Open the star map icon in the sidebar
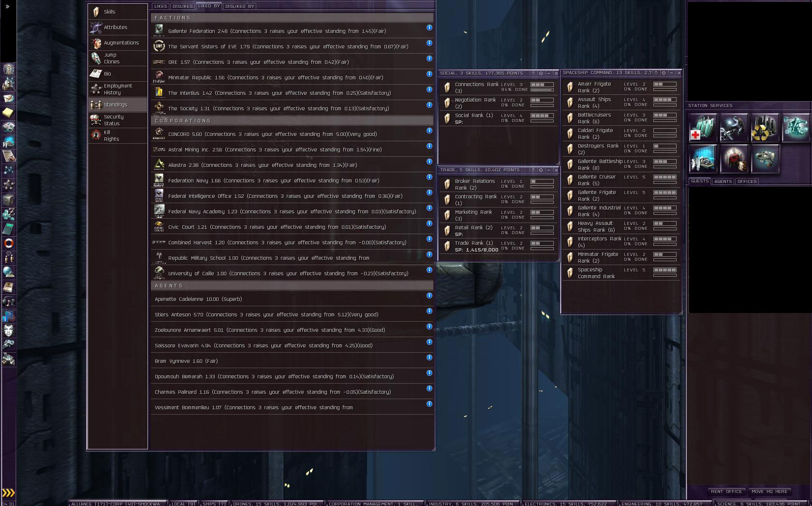 click(x=9, y=171)
